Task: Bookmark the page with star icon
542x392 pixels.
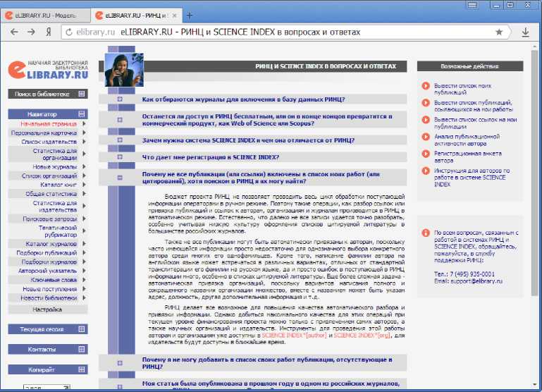Action: pyautogui.click(x=499, y=32)
